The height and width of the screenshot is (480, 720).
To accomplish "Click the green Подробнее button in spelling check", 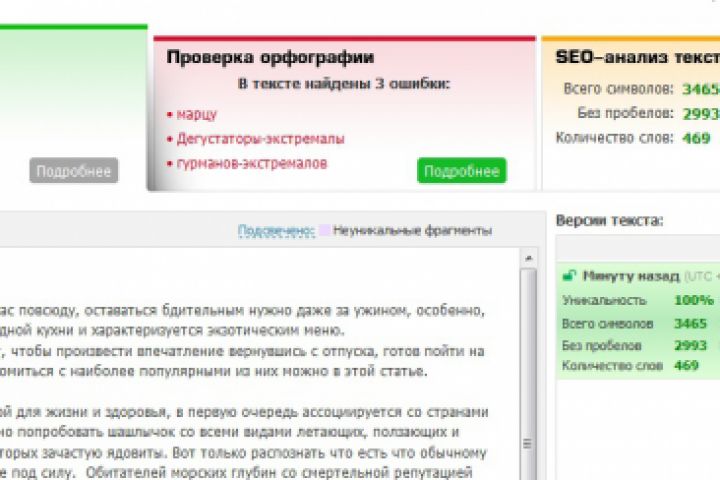I will 461,170.
